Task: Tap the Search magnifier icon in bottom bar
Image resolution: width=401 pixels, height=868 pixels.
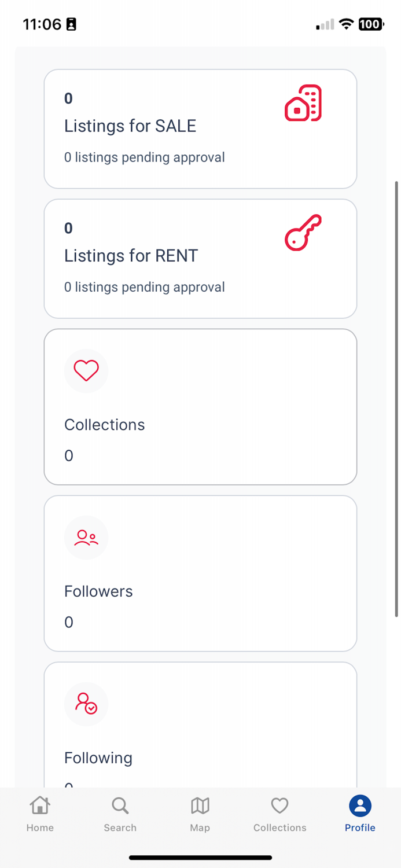Action: click(x=120, y=806)
